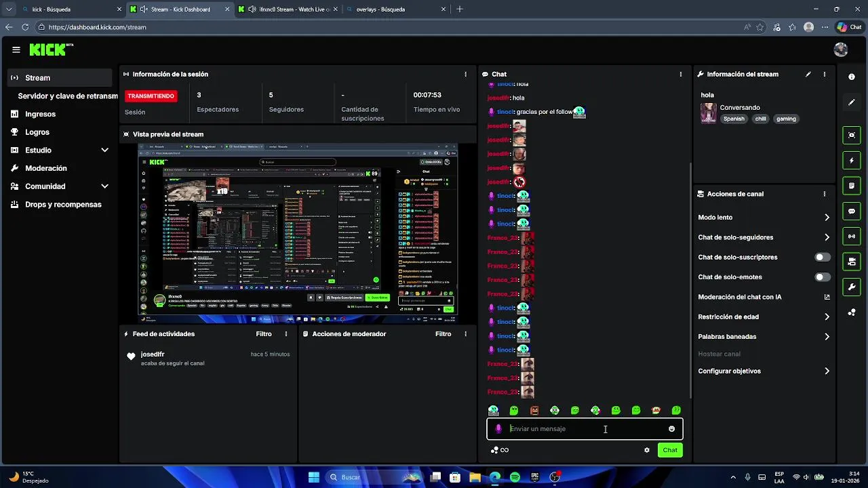Insert the first quick emote above message box

[x=494, y=410]
